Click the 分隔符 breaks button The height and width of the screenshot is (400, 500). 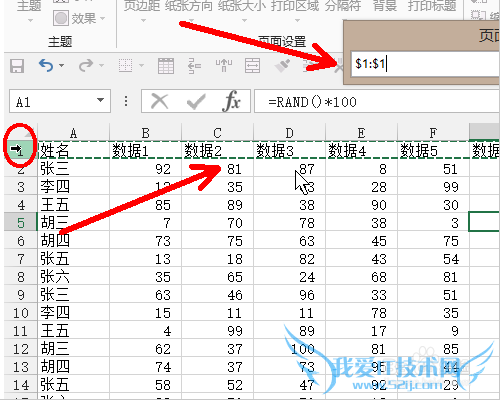point(343,6)
